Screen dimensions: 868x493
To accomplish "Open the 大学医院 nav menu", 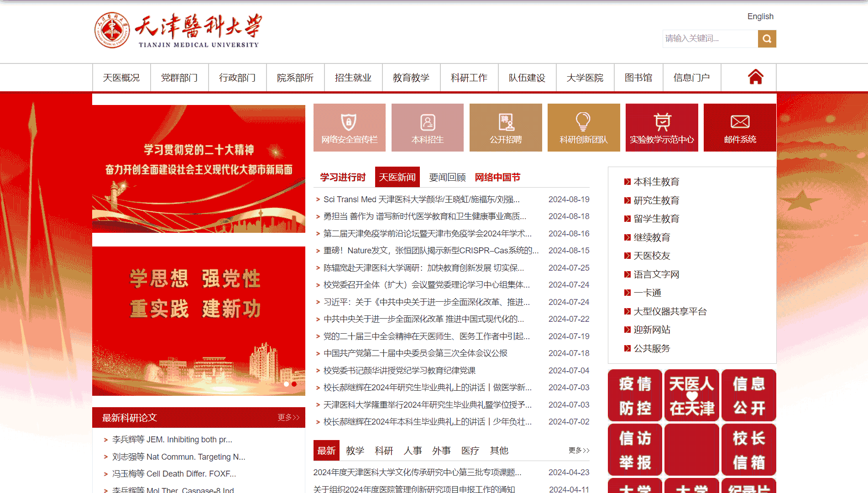I will (585, 78).
